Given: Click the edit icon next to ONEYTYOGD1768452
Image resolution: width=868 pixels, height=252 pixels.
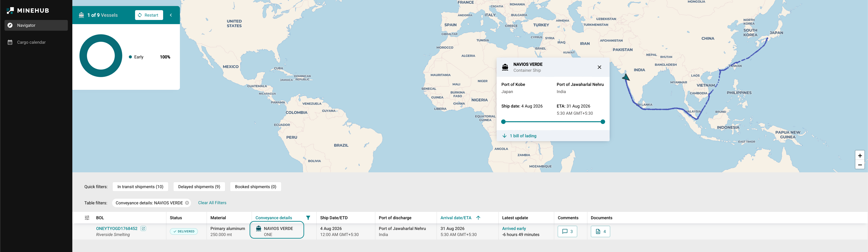Looking at the screenshot, I should point(143,228).
